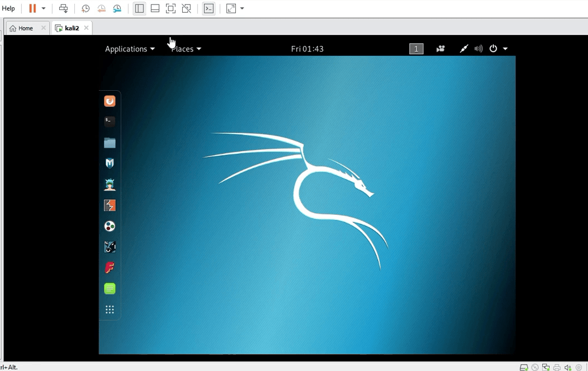
Task: Click the power icon in Kali panel
Action: click(x=493, y=48)
